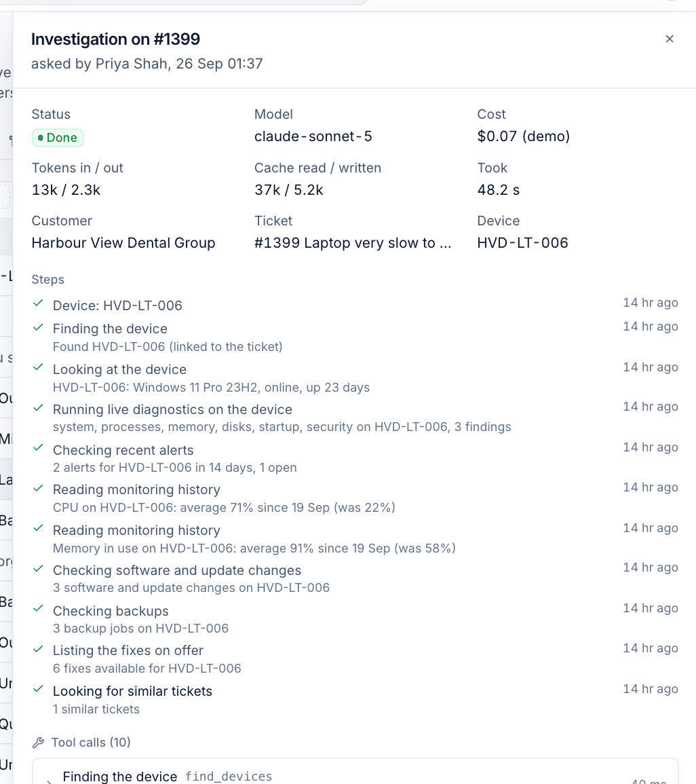Open ticket #1399 Laptop very slow link

(x=353, y=243)
